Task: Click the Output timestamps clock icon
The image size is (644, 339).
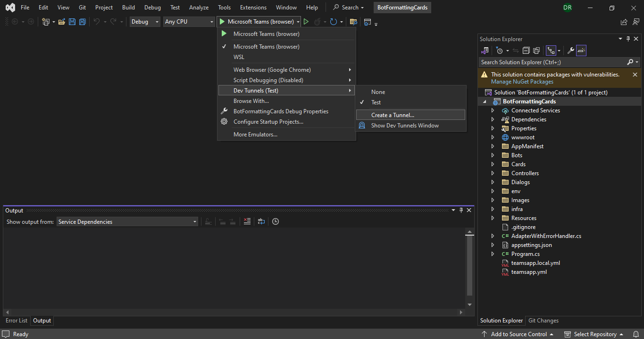Action: point(276,221)
